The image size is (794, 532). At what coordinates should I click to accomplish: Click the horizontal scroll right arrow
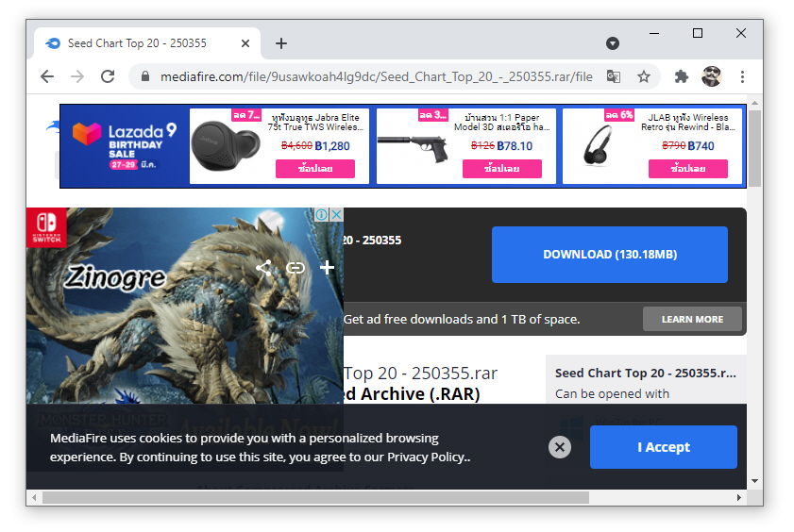click(739, 498)
